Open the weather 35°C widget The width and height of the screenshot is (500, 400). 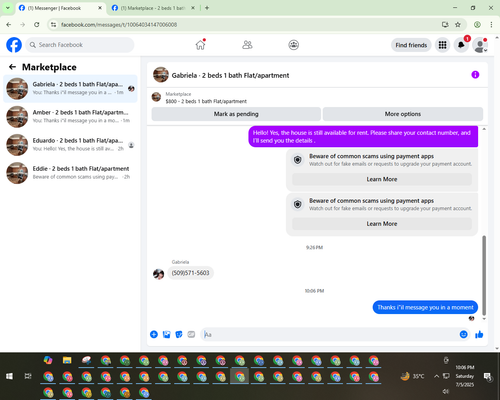pyautogui.click(x=412, y=376)
